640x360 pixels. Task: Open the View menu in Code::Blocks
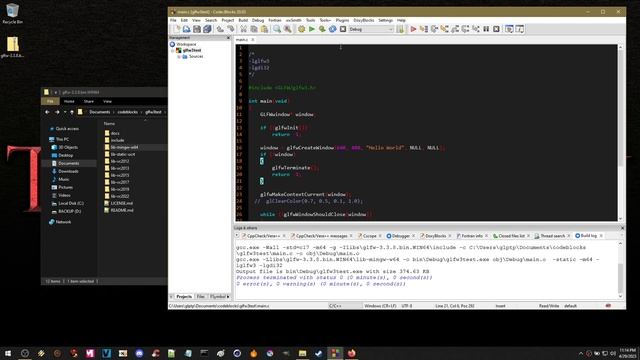[196, 20]
